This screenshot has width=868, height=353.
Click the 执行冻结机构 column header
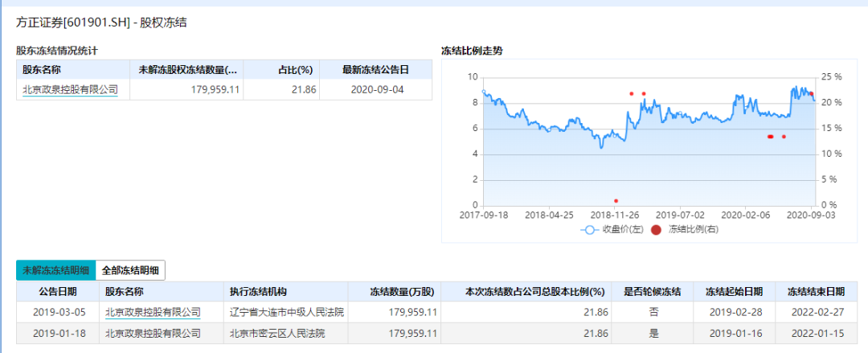[x=258, y=292]
